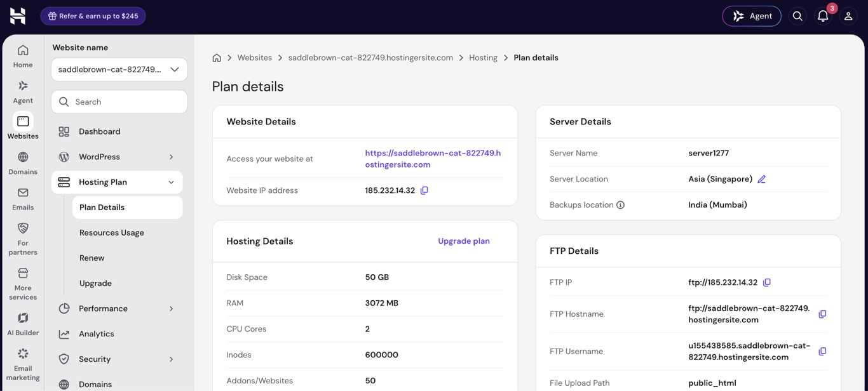Click the Upgrade plan link
Image resolution: width=868 pixels, height=391 pixels.
464,241
